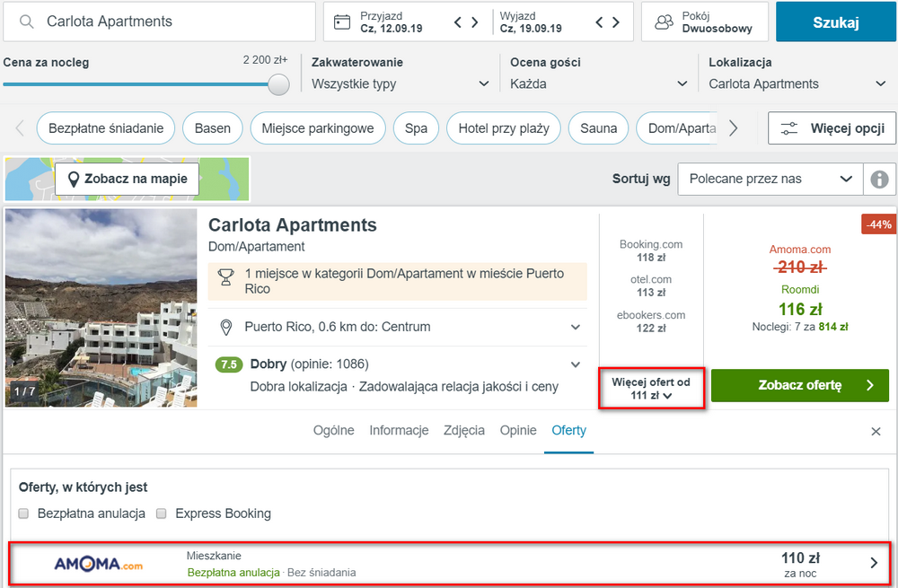Click the Carlota Apartments search field
The width and height of the screenshot is (898, 588).
(159, 22)
